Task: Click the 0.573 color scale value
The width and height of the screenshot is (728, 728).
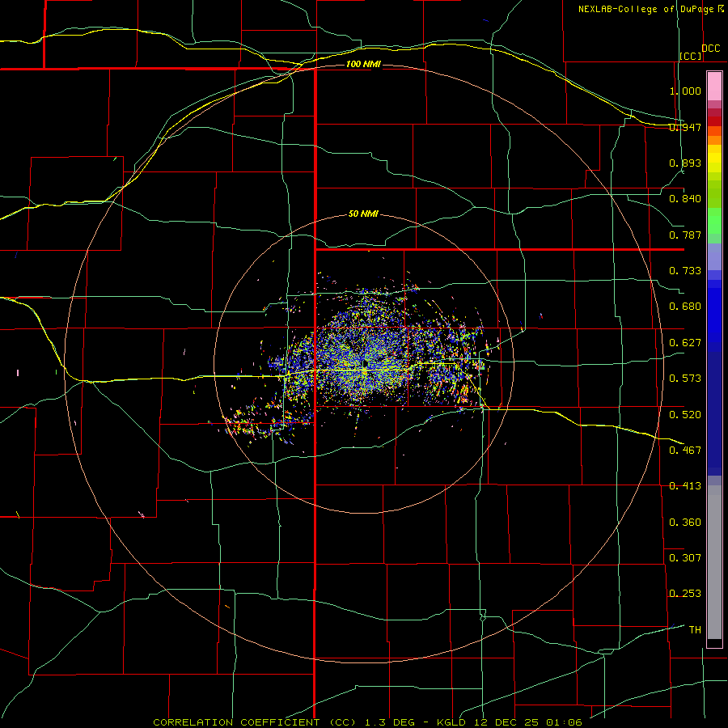Action: coord(685,379)
